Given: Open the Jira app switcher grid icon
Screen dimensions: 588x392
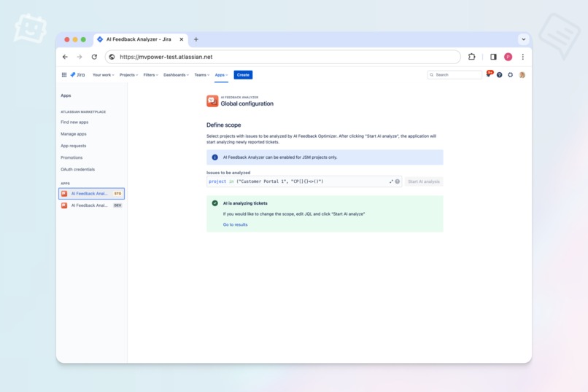Looking at the screenshot, I should pyautogui.click(x=64, y=75).
